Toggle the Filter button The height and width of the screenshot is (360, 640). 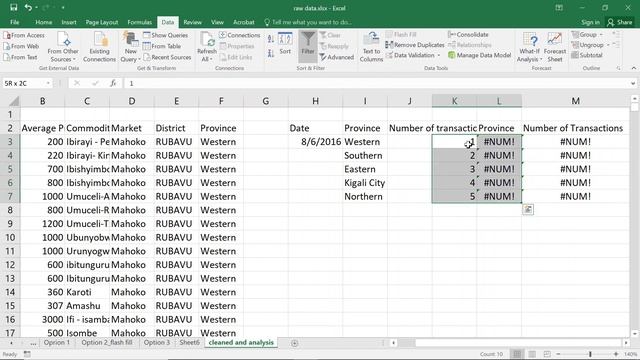pyautogui.click(x=308, y=46)
